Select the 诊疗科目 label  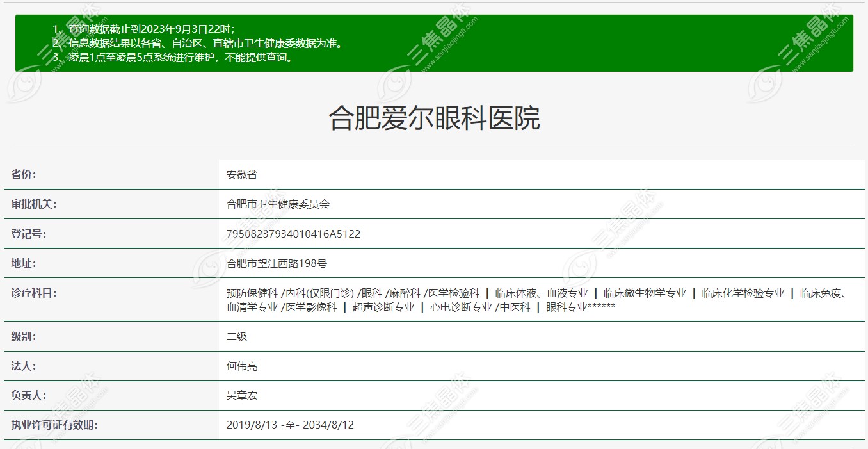tap(34, 293)
